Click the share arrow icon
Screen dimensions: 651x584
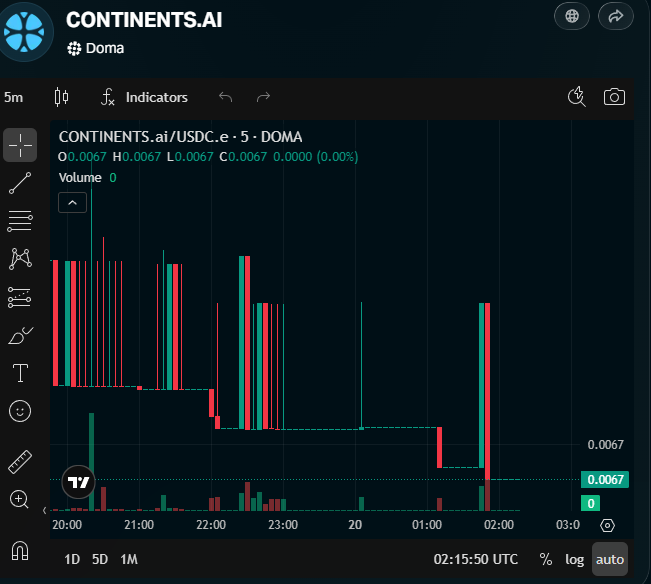[616, 16]
